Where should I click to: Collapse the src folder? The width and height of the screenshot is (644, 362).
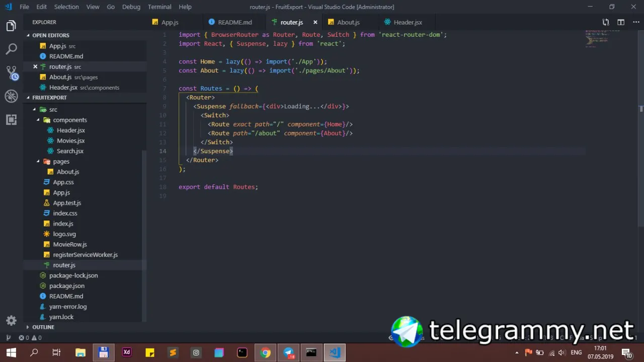click(x=35, y=109)
